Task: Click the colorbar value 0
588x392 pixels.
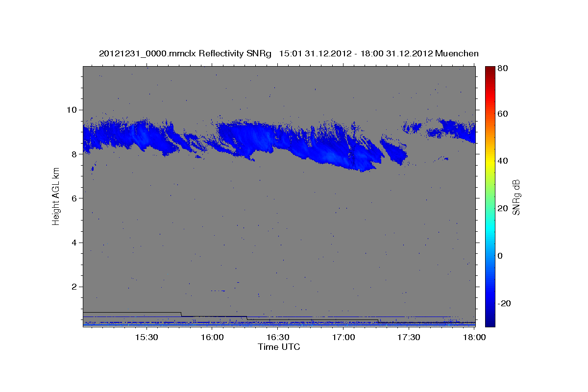Action: click(x=500, y=256)
